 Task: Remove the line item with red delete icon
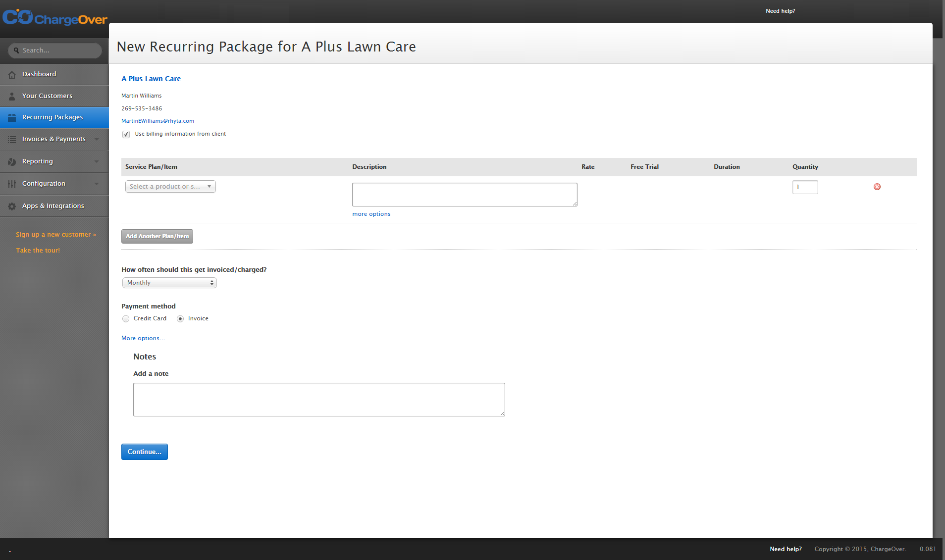tap(877, 187)
